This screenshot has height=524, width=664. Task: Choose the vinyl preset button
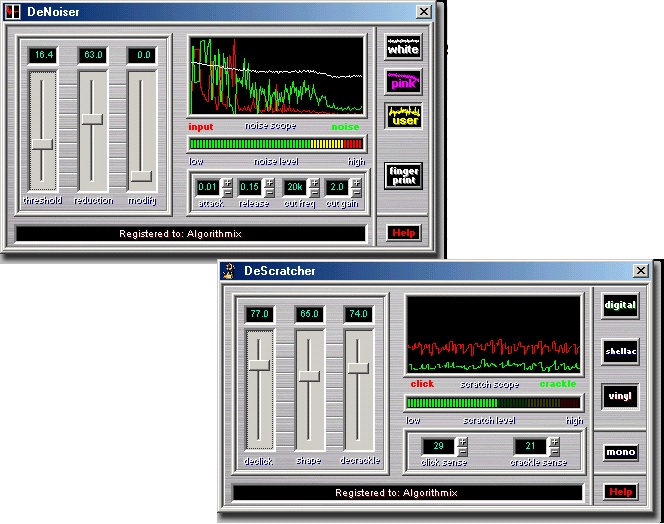point(620,396)
